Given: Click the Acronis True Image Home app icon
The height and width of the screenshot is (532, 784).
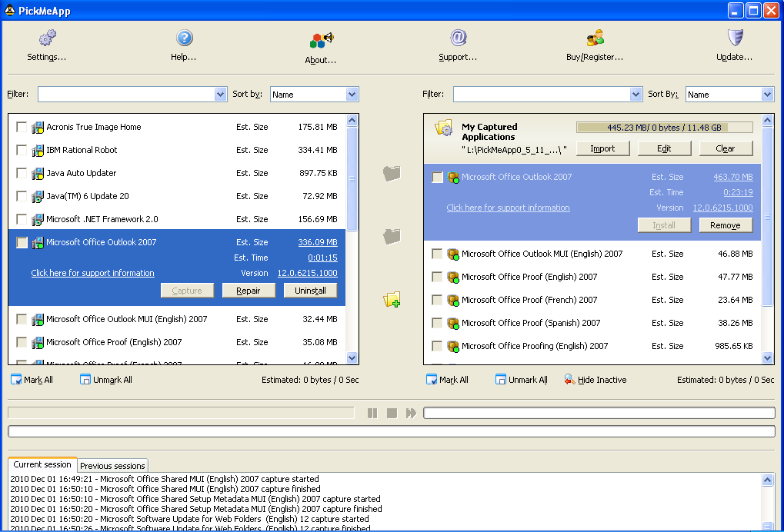Looking at the screenshot, I should 38,128.
